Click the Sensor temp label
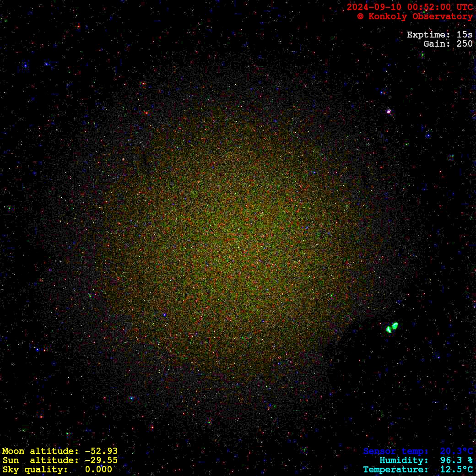Screen dimensions: 476x476 coord(395,451)
